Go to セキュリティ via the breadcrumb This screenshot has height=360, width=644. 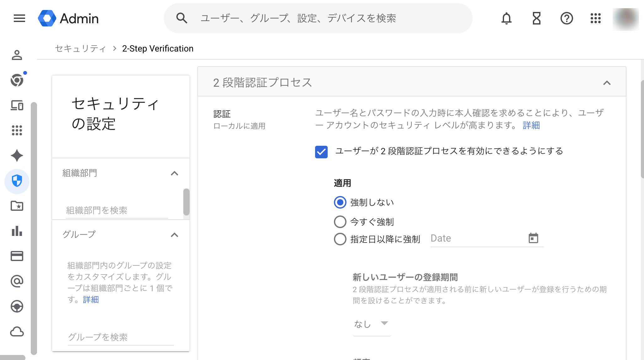(x=80, y=48)
